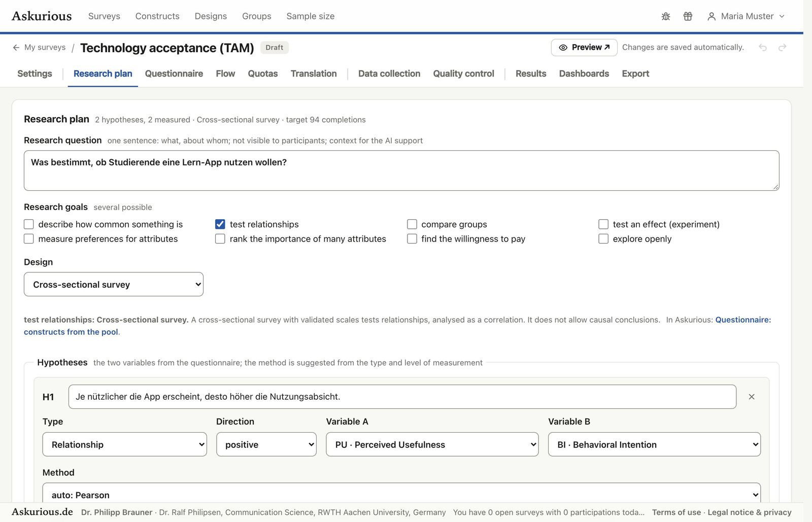
Task: Check the 'explore openly' goal
Action: (x=603, y=239)
